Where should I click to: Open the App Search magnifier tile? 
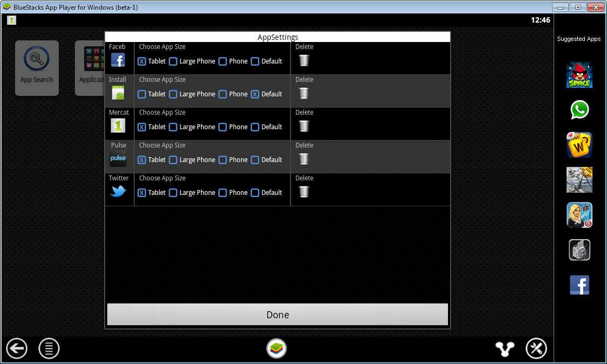tap(37, 68)
